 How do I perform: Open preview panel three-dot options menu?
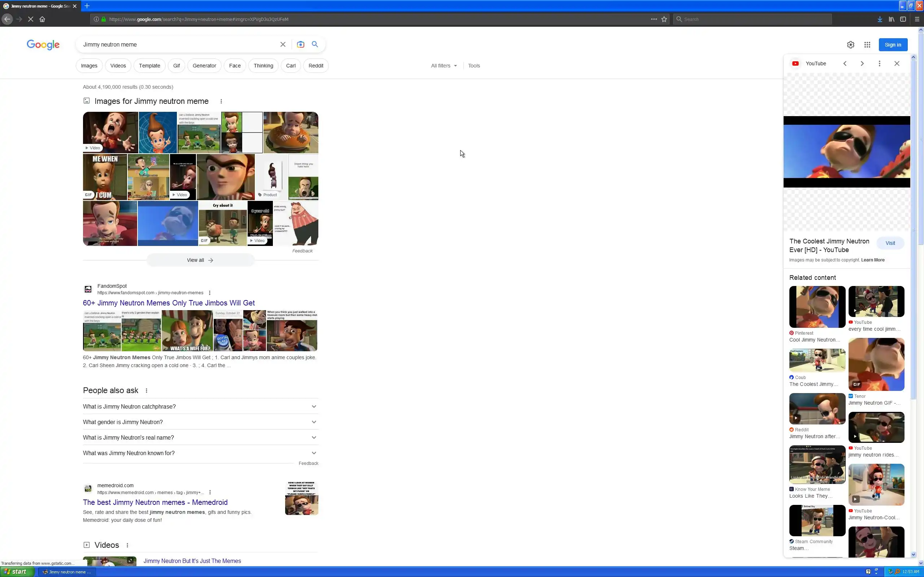[879, 64]
